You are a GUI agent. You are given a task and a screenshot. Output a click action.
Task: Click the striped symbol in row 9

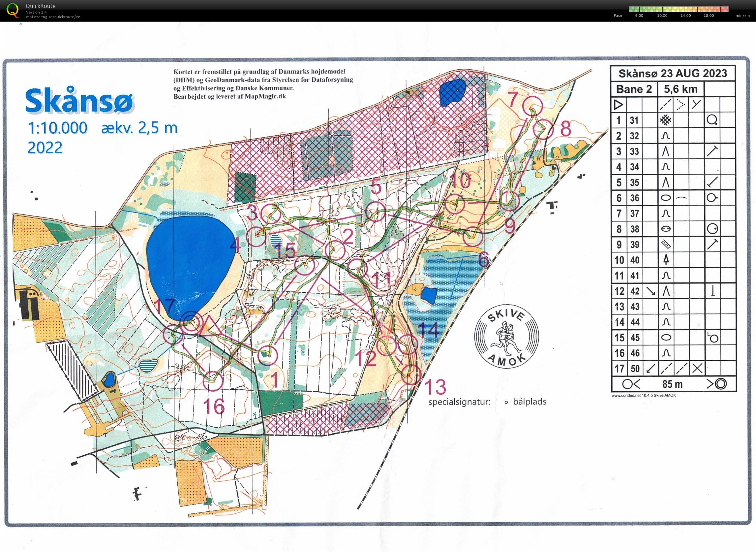point(666,244)
